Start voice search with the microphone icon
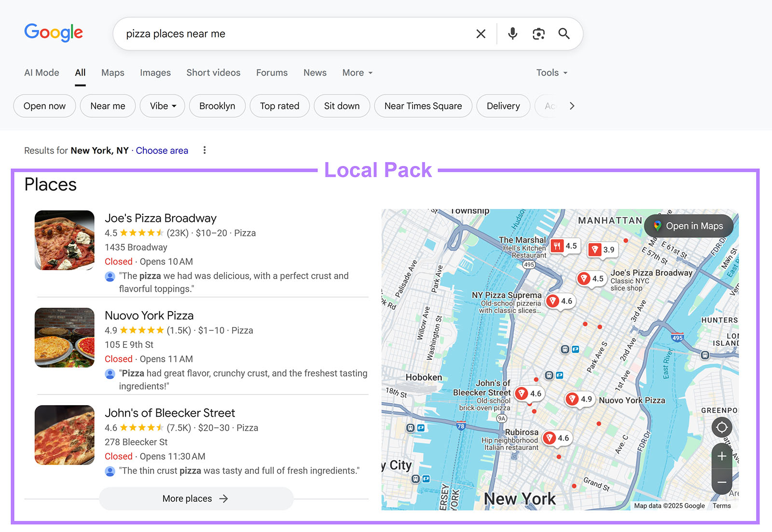Screen dimensions: 772x532 coord(512,33)
